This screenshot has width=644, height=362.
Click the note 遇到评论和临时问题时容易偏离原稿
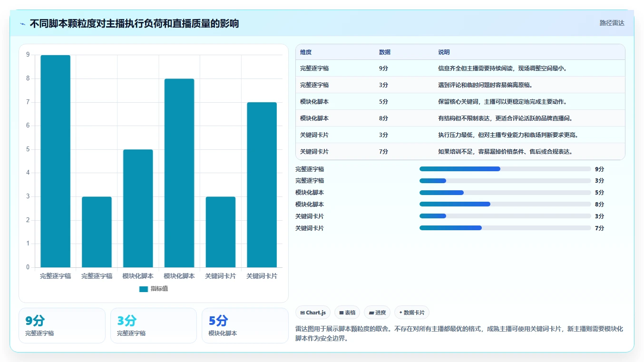point(486,85)
